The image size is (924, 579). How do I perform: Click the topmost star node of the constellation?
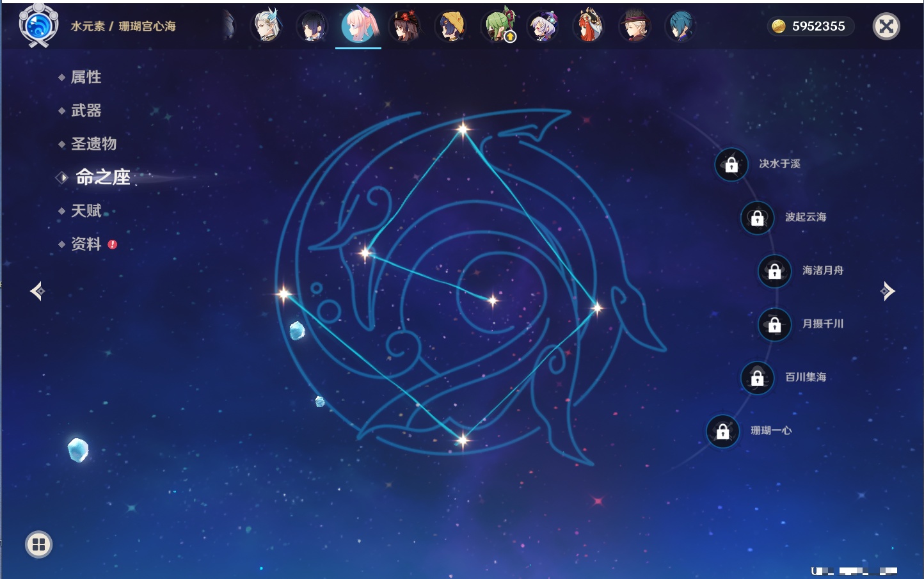(463, 129)
